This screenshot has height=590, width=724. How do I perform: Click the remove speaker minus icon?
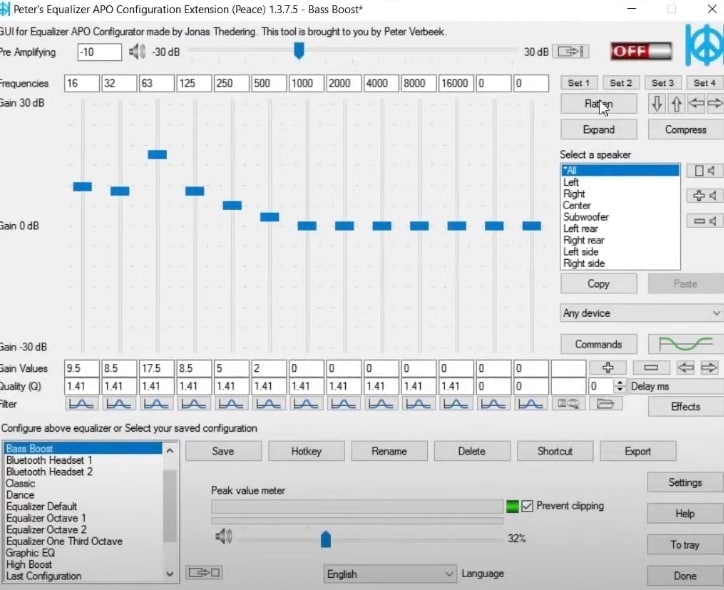point(704,221)
